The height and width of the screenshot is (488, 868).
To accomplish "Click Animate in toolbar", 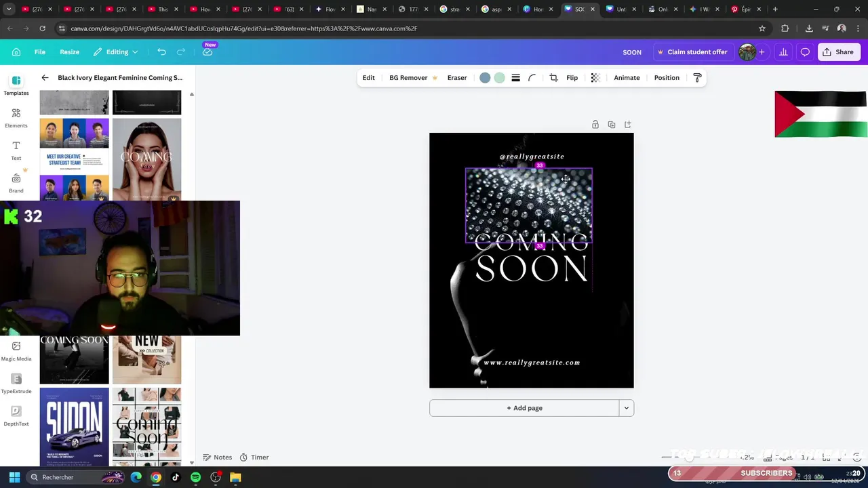I will [x=627, y=78].
